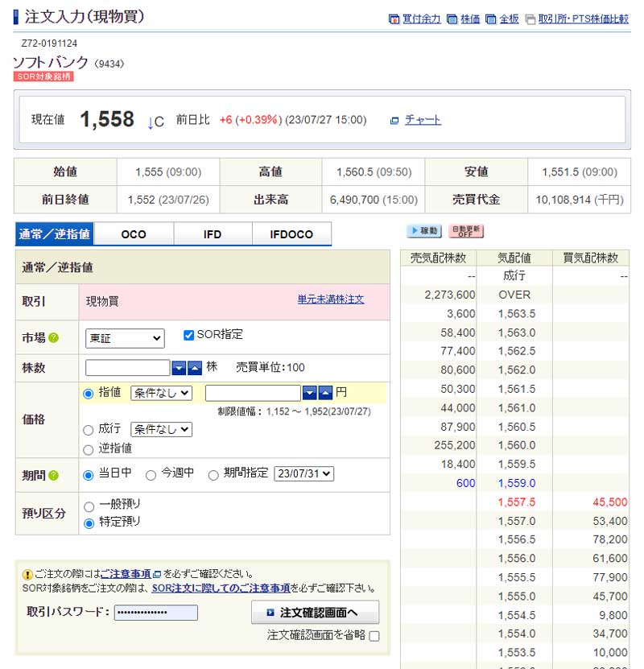This screenshot has height=669, width=644.
Task: Click ask price 1,561.0 in order book
Action: coord(517,408)
